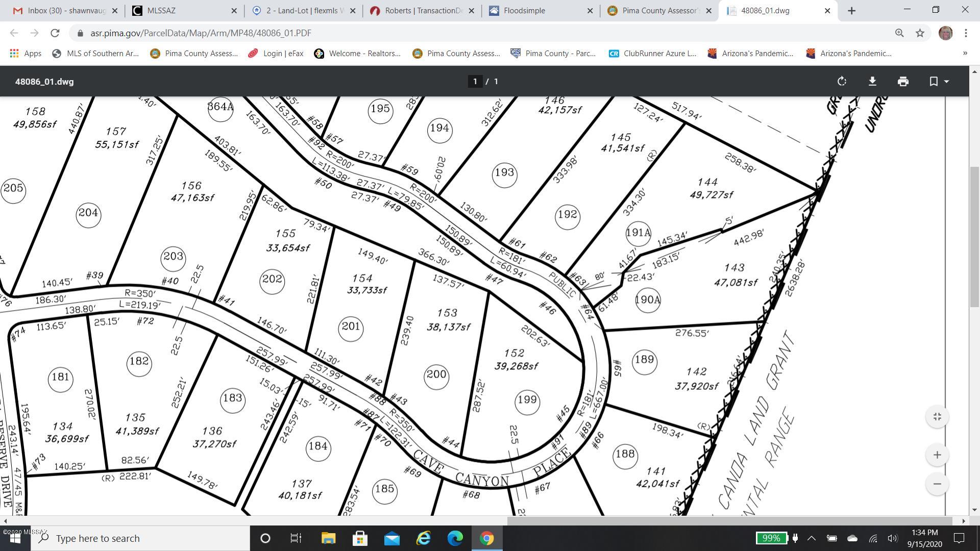The height and width of the screenshot is (551, 980).
Task: Open Task View on taskbar
Action: pos(296,538)
